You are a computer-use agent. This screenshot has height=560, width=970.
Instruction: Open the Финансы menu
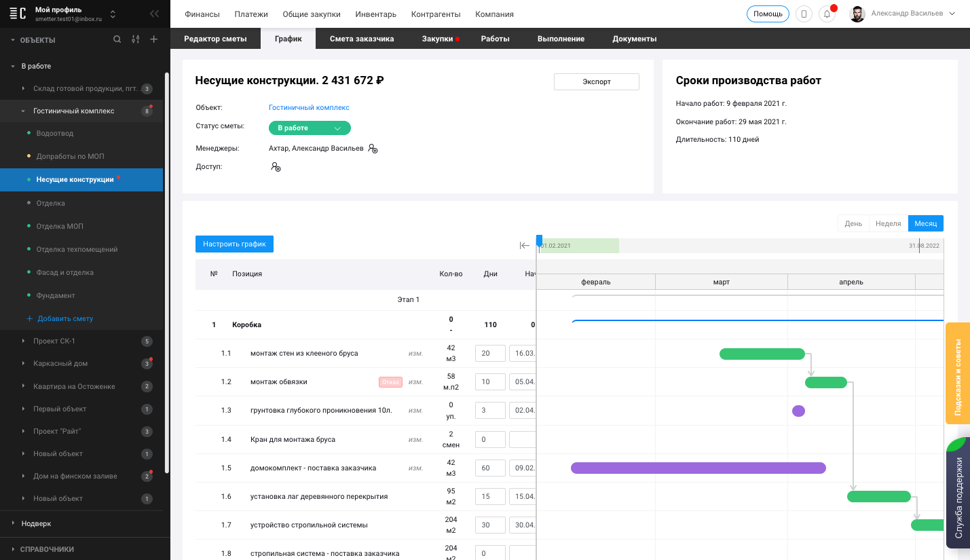click(x=202, y=14)
